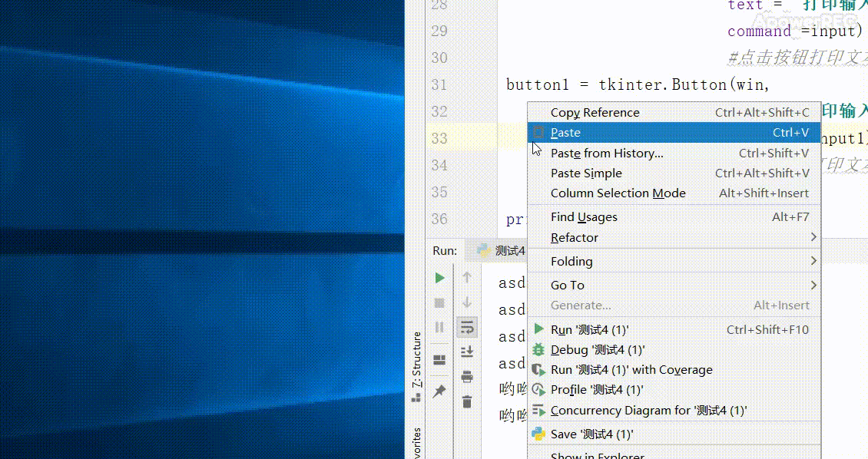This screenshot has height=459, width=868.
Task: Toggle soft-wrap in Run console
Action: pyautogui.click(x=467, y=328)
